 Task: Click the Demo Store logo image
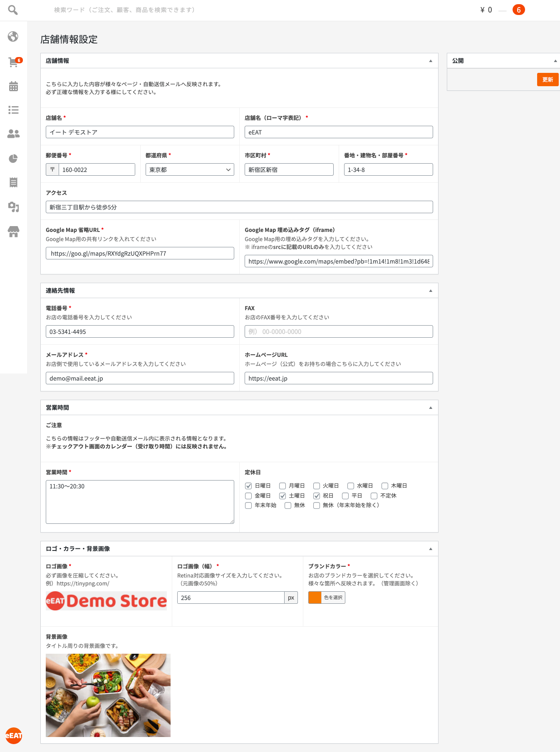pyautogui.click(x=107, y=601)
